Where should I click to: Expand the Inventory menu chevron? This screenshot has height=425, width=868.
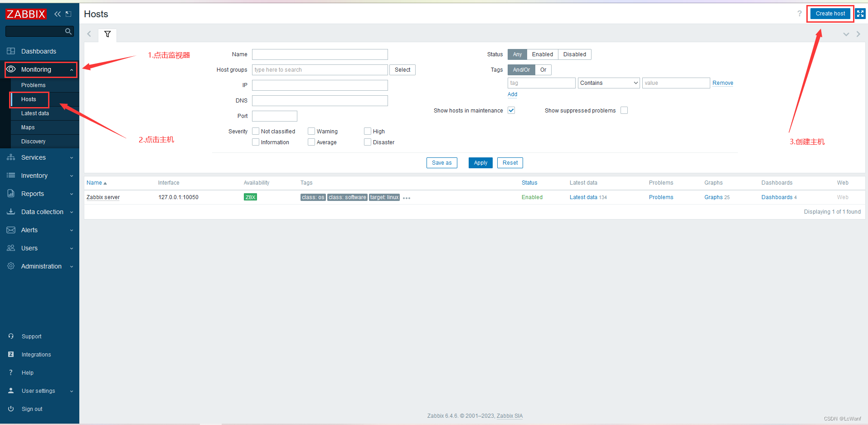click(x=72, y=176)
